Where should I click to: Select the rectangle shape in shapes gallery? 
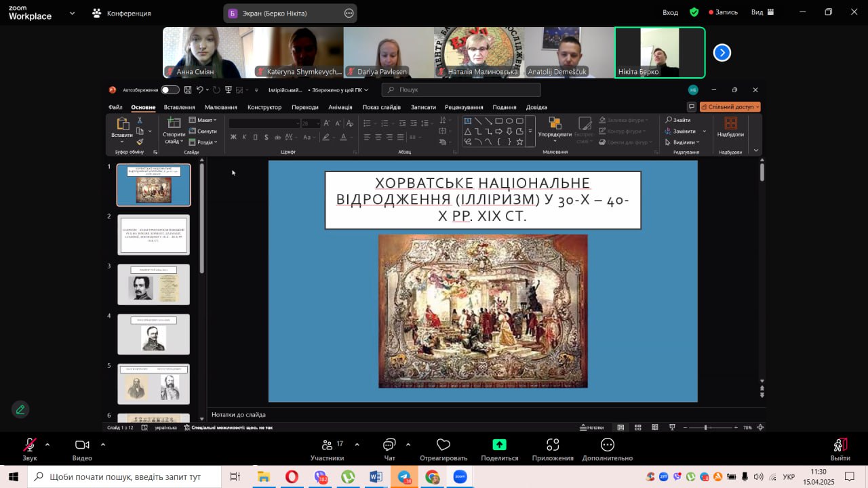coord(498,121)
